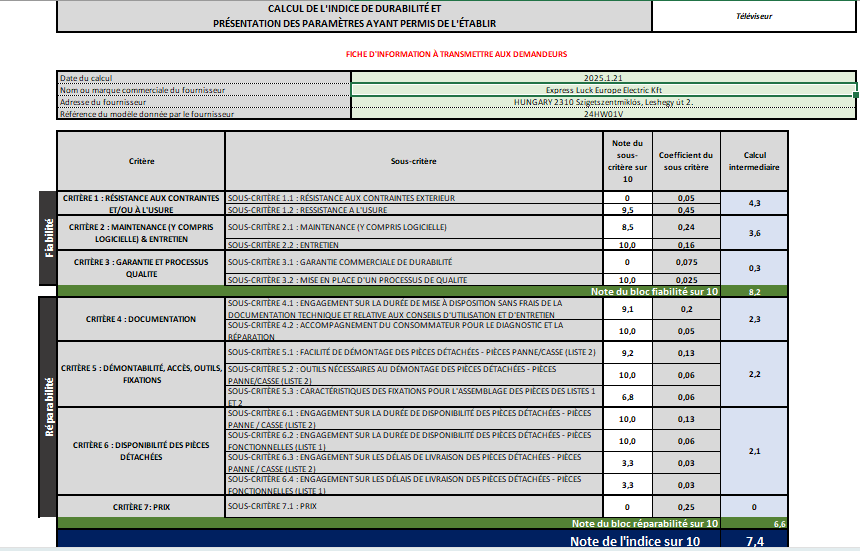This screenshot has width=860, height=551.
Task: Select the sous-critère 5.2 outils nécessaires description
Action: pyautogui.click(x=414, y=374)
